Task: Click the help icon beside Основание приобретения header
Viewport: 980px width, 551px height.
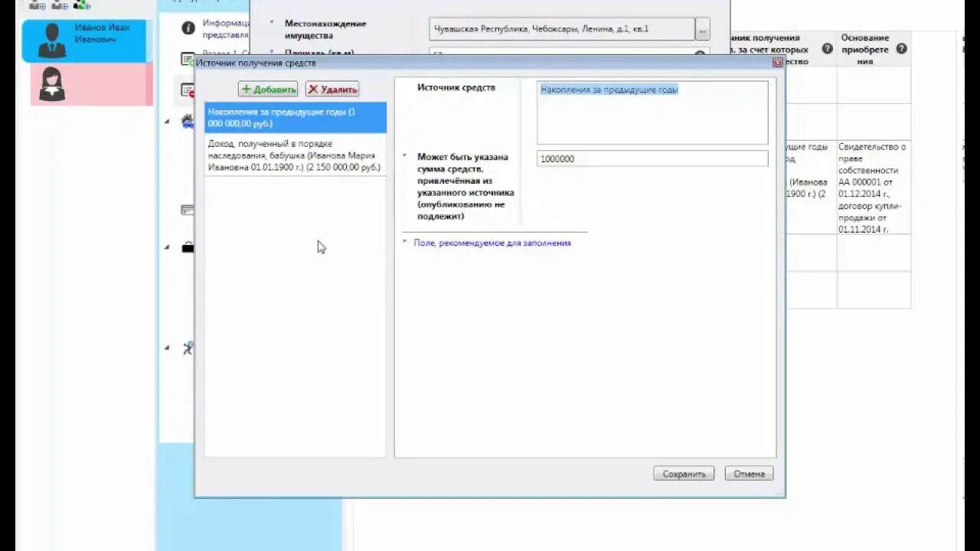Action: pos(901,48)
